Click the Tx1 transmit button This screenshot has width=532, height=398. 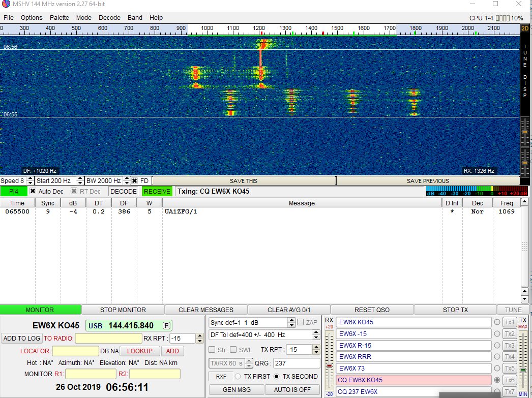(x=509, y=322)
